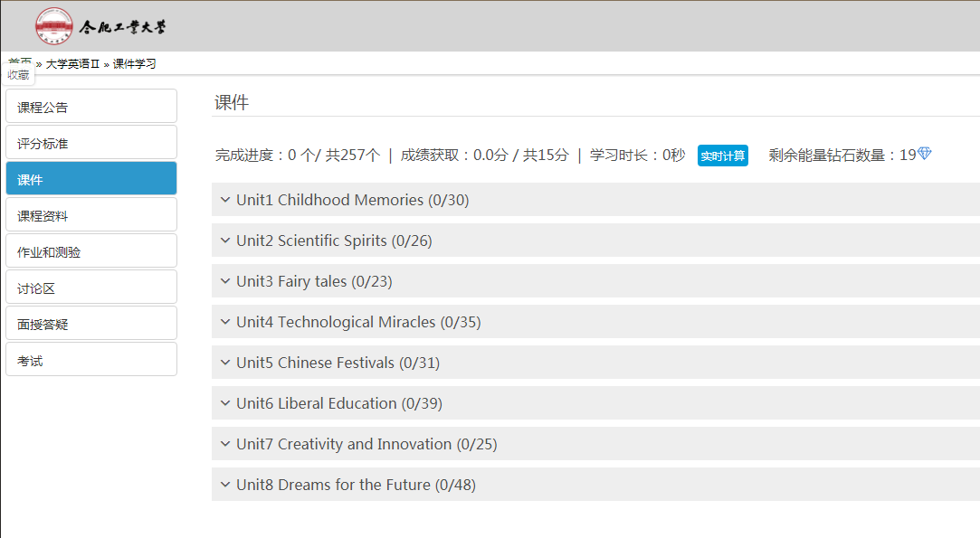Select 评分标准 in the sidebar
This screenshot has height=538, width=980.
pos(91,143)
